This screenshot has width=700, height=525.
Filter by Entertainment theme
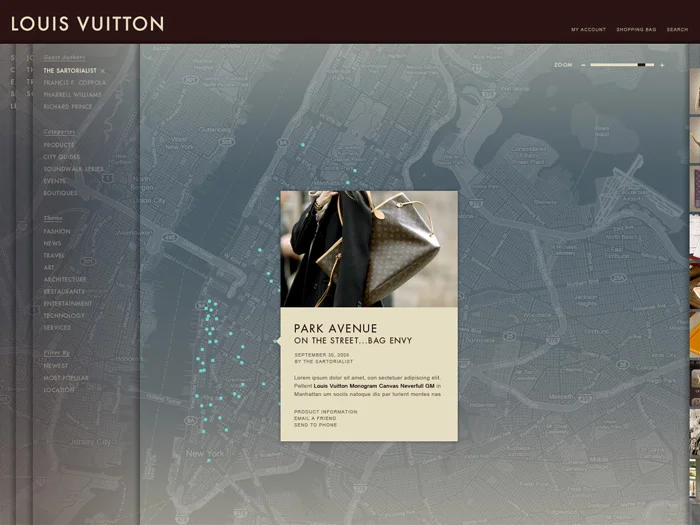(x=68, y=304)
